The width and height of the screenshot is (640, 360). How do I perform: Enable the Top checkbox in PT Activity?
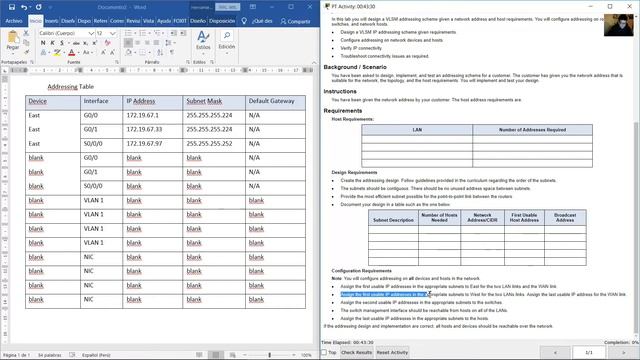(324, 352)
